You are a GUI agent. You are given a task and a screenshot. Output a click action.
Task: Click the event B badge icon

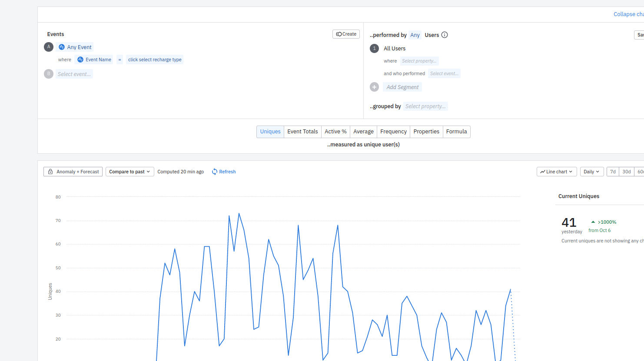tap(49, 74)
